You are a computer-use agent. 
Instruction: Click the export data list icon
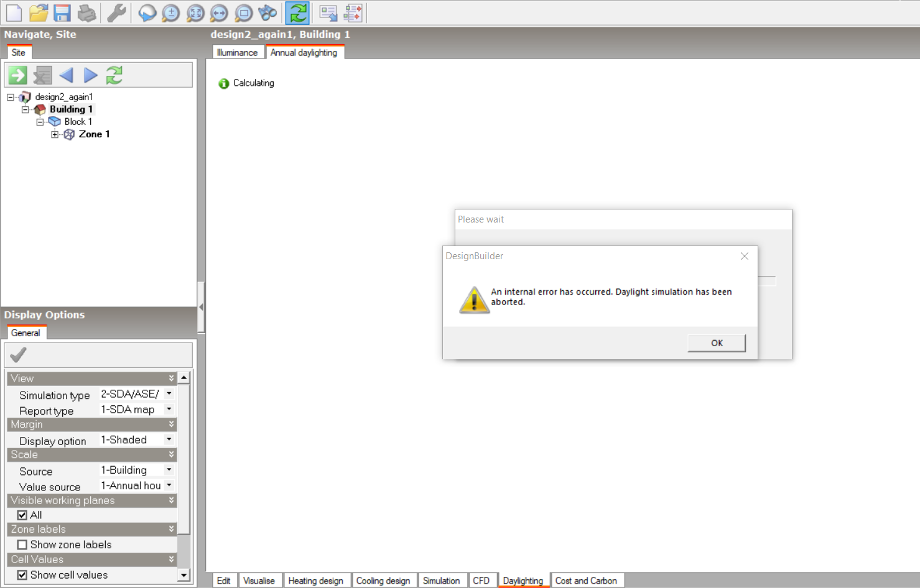click(x=328, y=12)
